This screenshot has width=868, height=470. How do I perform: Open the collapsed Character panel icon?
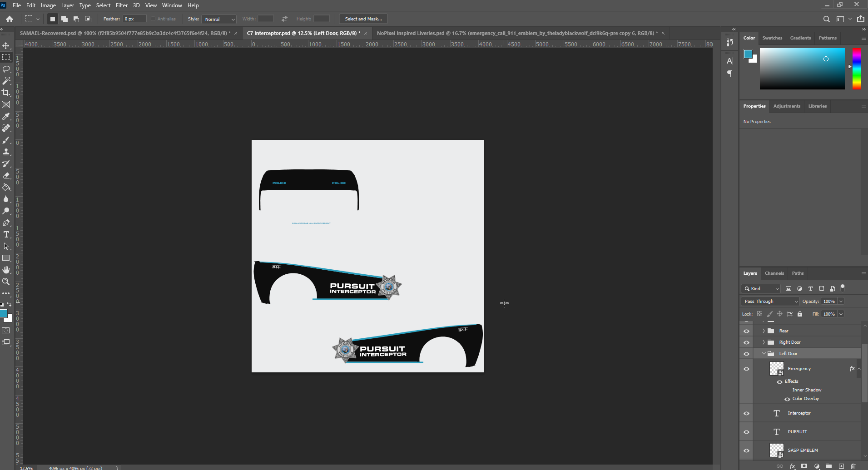(730, 61)
